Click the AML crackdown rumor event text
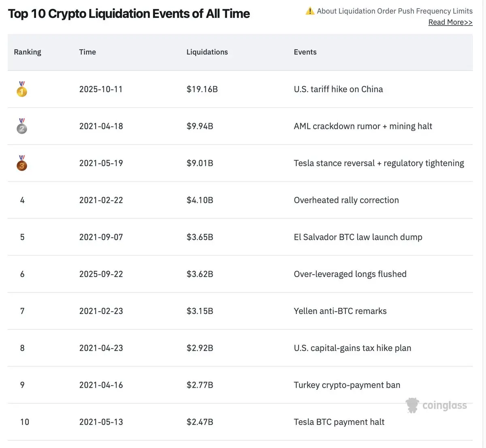This screenshot has width=486, height=448. click(363, 126)
